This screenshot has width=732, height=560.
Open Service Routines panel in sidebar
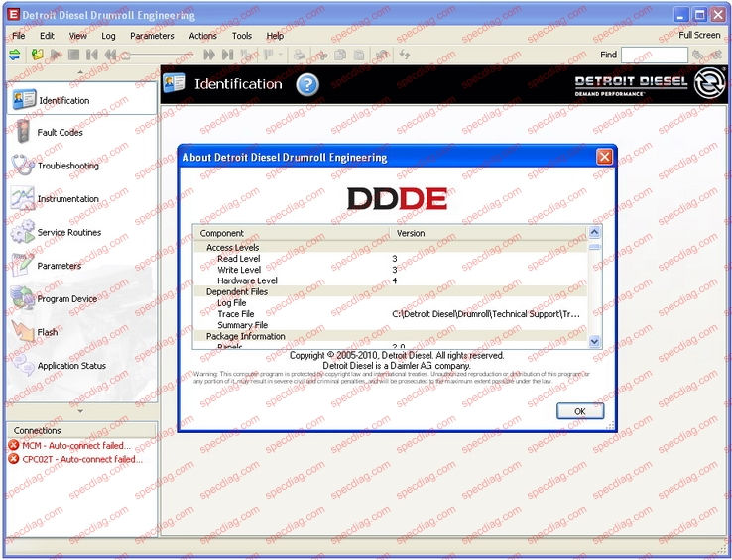point(82,232)
